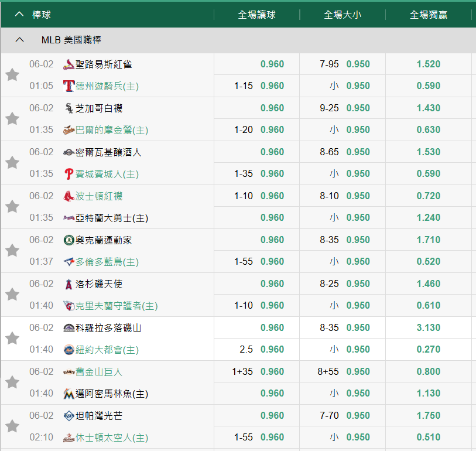Select 1.520 moneyline odds for 聖路易斯紅雀
This screenshot has width=476, height=451.
point(429,64)
